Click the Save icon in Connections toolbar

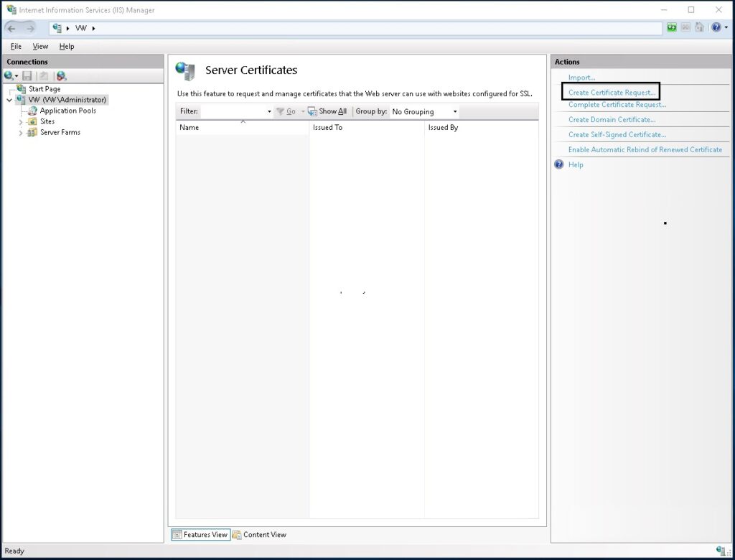[x=27, y=75]
